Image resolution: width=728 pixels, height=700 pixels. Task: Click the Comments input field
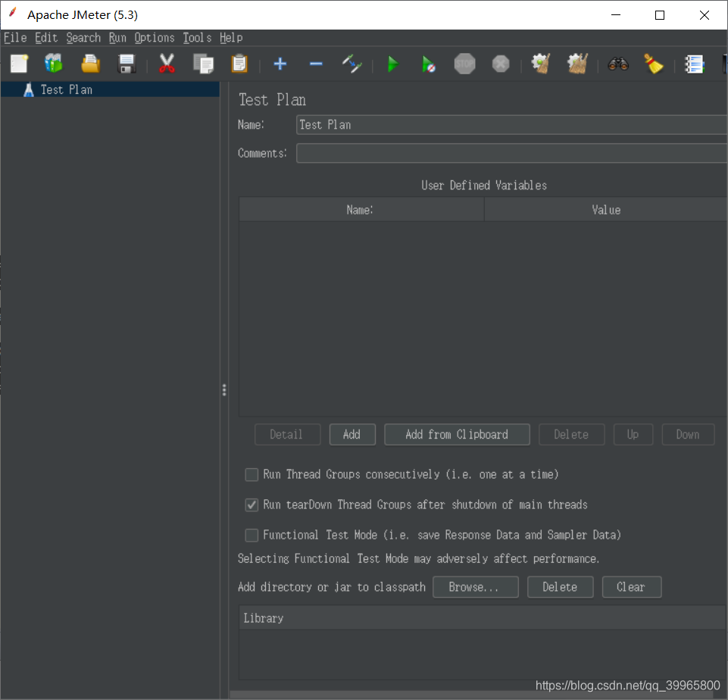[511, 153]
